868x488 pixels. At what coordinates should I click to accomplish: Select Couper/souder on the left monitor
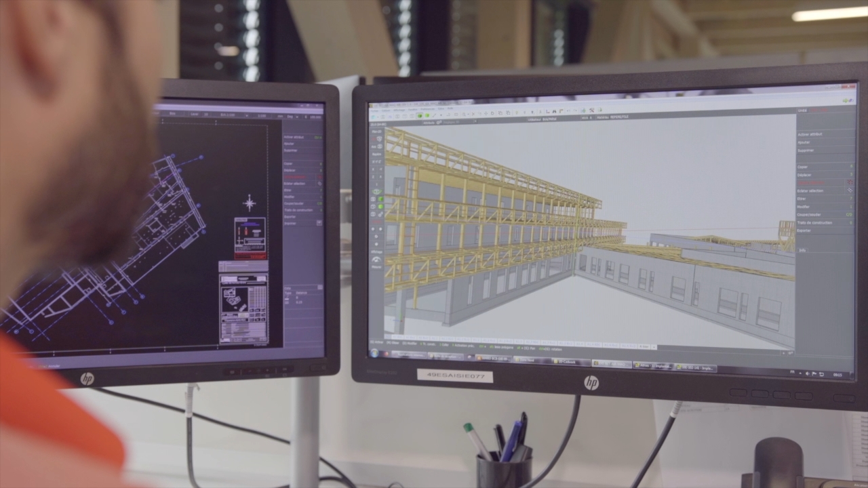click(x=294, y=203)
